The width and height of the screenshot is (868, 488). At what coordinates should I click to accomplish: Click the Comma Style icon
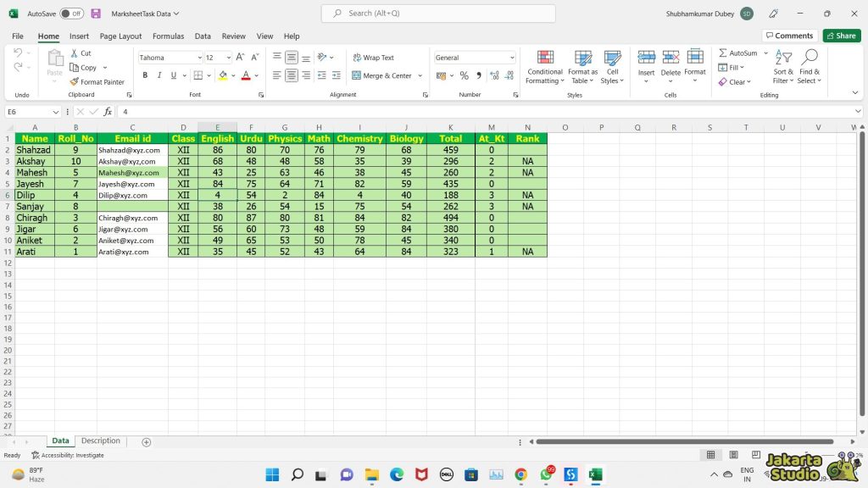[479, 75]
